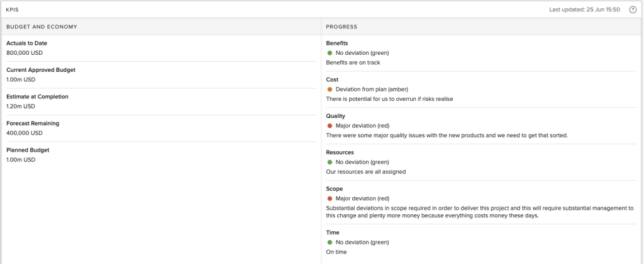The height and width of the screenshot is (264, 644).
Task: Click the Forecast Remaining amount
Action: point(25,133)
